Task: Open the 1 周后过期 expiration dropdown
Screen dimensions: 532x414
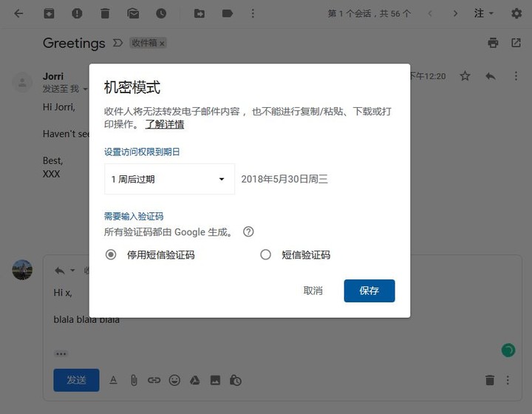Action: coord(169,179)
